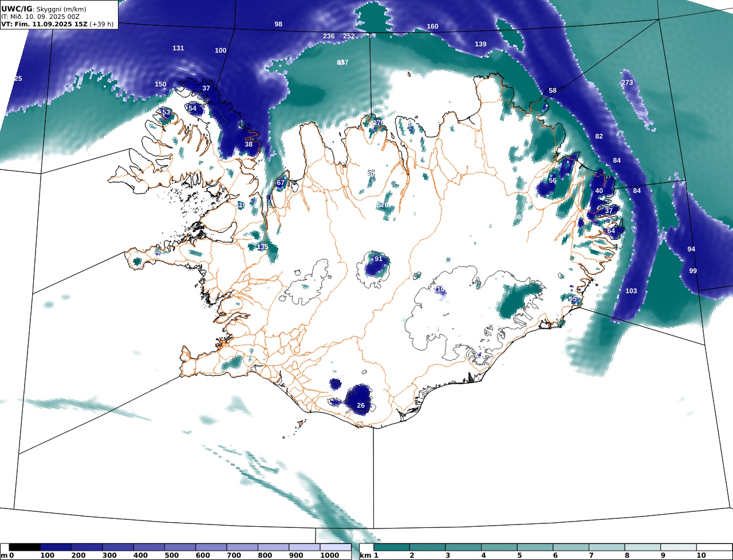
Task: Select the value 53 in the Westfjords
Action: pos(166,112)
